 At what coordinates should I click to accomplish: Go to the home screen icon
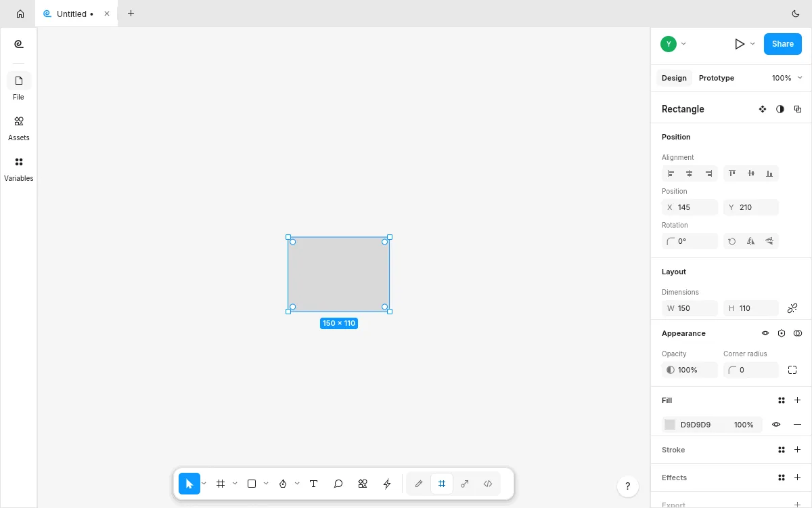click(x=20, y=14)
